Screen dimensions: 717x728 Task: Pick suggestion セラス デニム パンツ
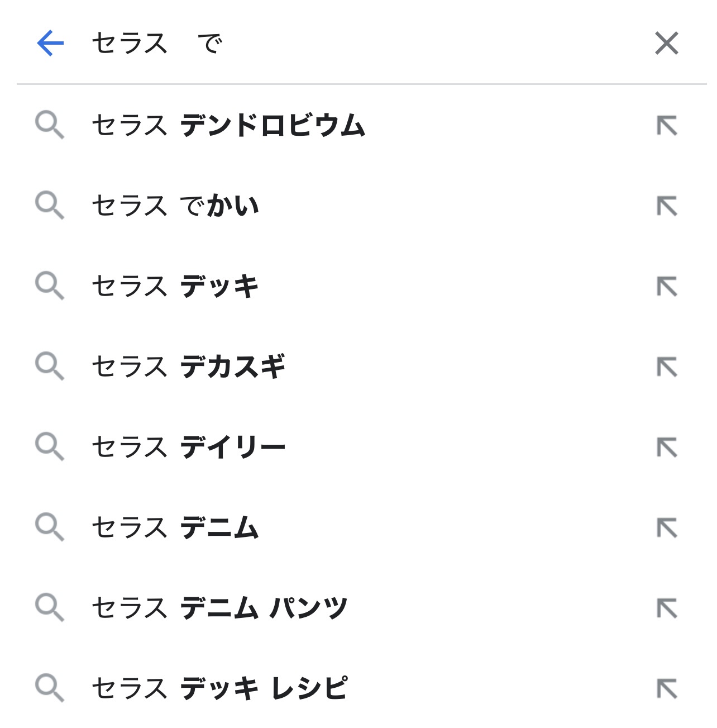coord(357,608)
